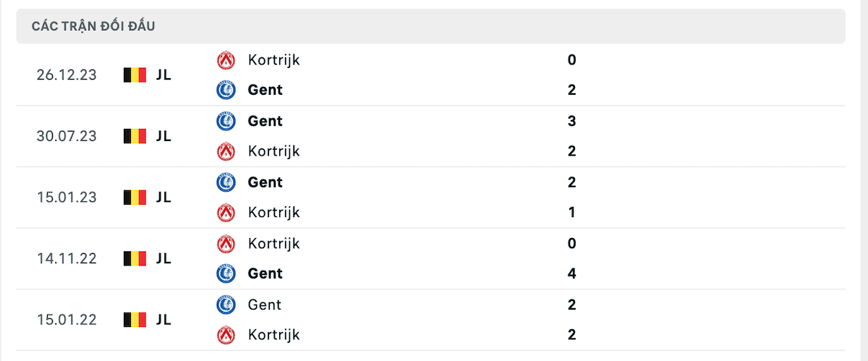Click Belgium flag beside 14.11.22 date

click(135, 258)
